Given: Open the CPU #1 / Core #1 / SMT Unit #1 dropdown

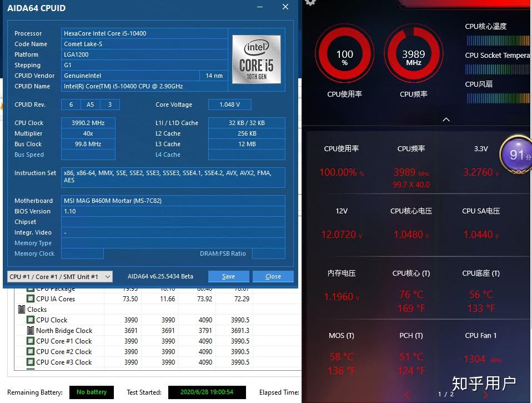Looking at the screenshot, I should pyautogui.click(x=107, y=276).
